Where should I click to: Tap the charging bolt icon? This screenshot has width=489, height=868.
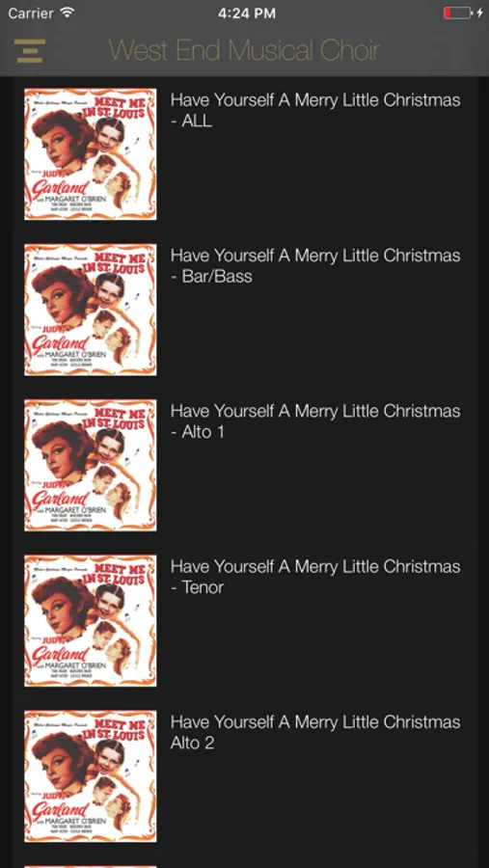479,13
